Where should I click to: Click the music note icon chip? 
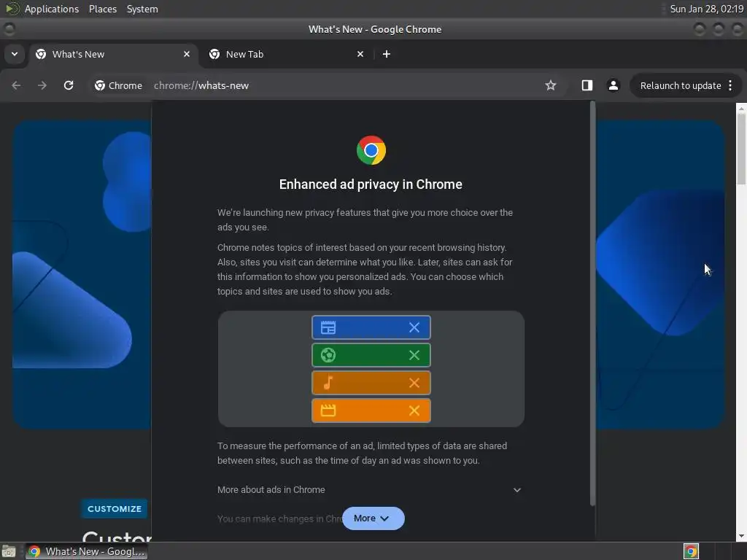coord(328,382)
